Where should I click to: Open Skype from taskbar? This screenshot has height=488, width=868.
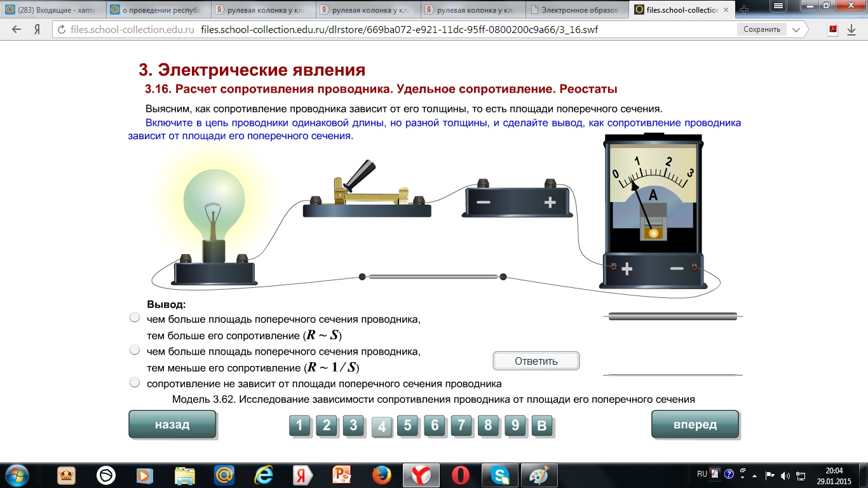(500, 475)
